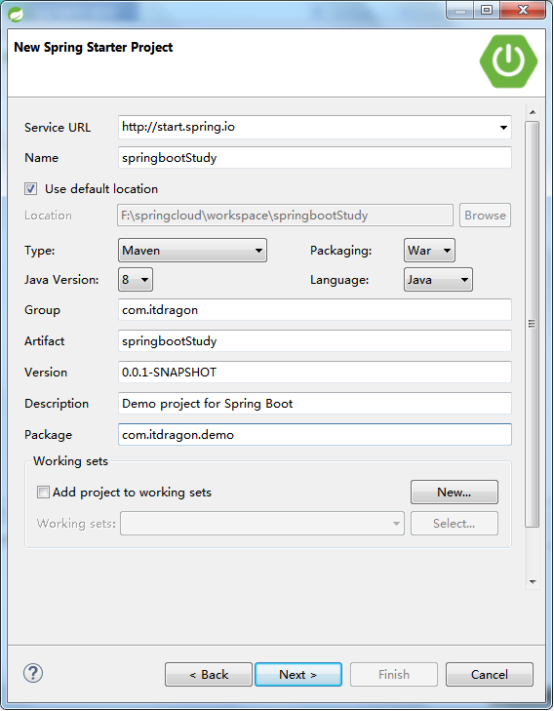Viewport: 554px width, 711px height.
Task: Click the greyed Working sets: label
Action: [76, 524]
